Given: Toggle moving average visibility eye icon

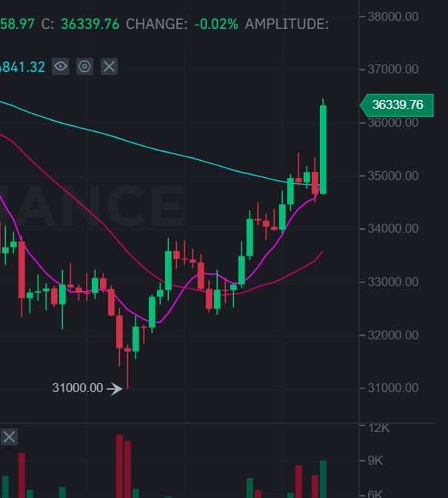Looking at the screenshot, I should 61,67.
